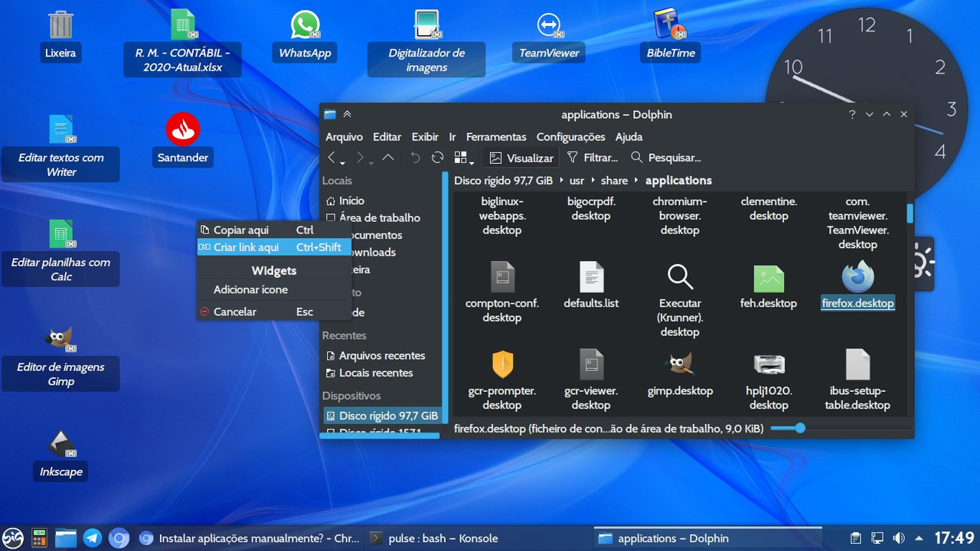
Task: Open Telegram from the taskbar
Action: tap(92, 538)
